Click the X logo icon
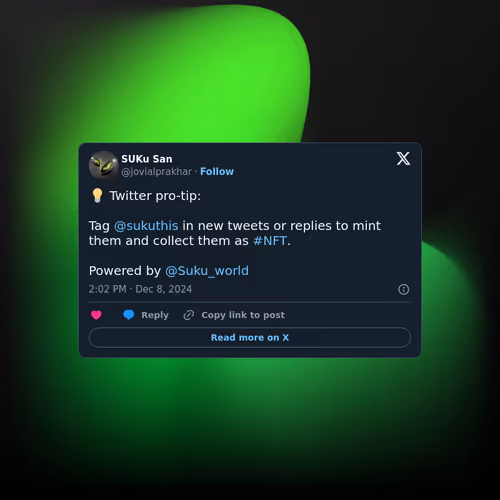 403,159
